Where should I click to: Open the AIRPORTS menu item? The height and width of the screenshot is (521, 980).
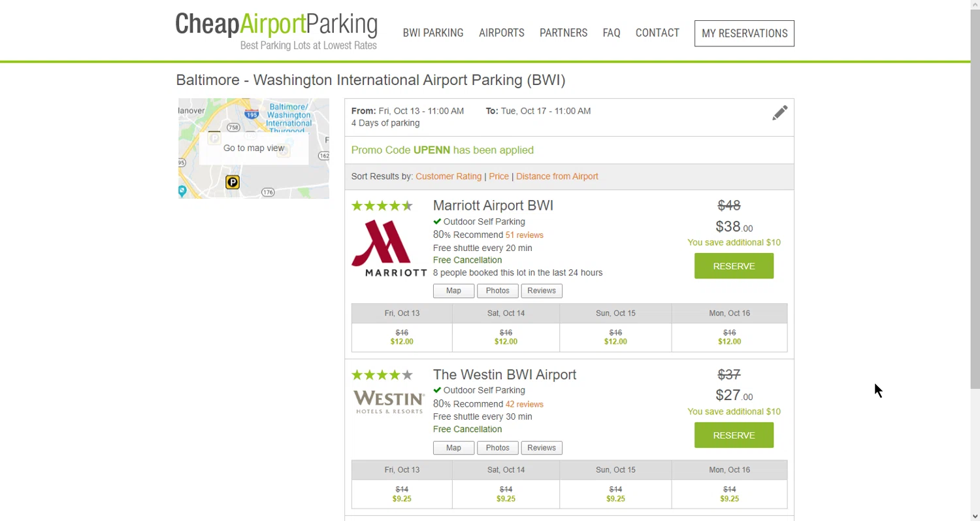(502, 33)
